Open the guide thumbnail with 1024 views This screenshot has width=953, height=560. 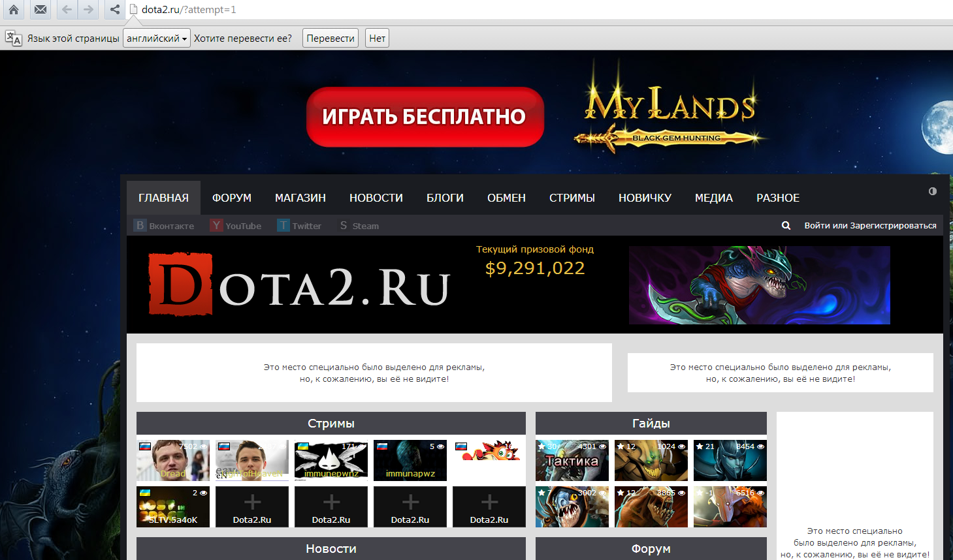tap(651, 460)
